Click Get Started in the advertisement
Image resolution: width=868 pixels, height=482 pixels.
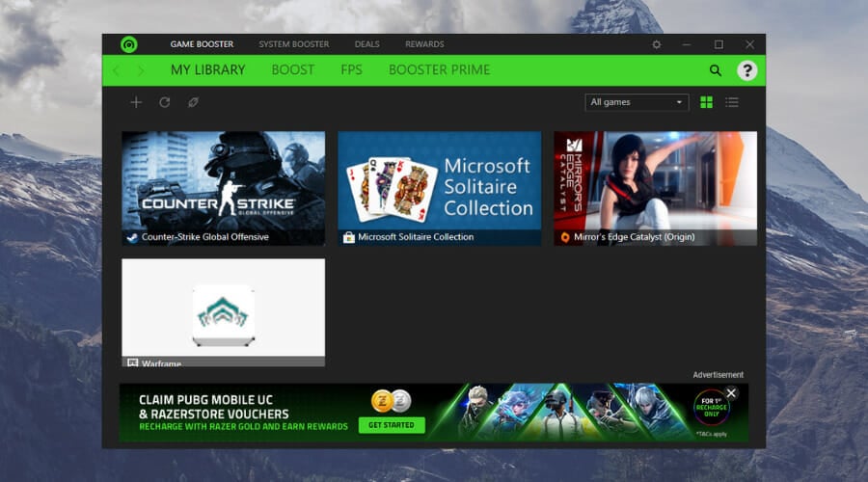tap(392, 425)
